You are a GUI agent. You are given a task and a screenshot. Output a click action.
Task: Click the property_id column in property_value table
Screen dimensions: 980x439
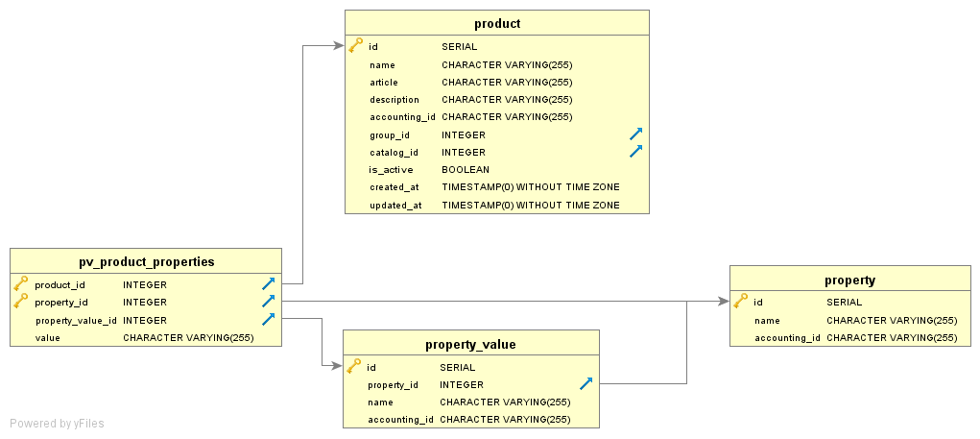(394, 385)
